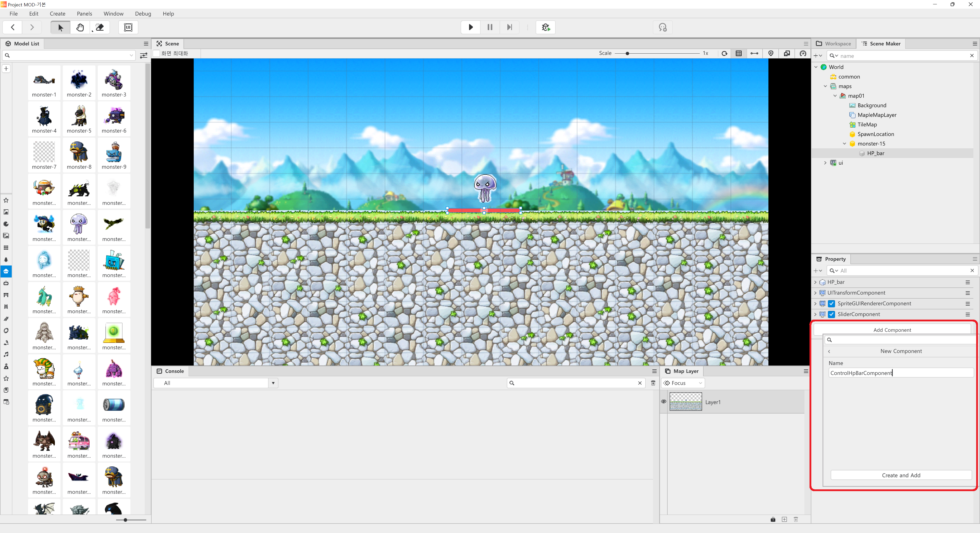Click the location marker icon in Scene toolbar
The image size is (980, 533).
click(771, 53)
